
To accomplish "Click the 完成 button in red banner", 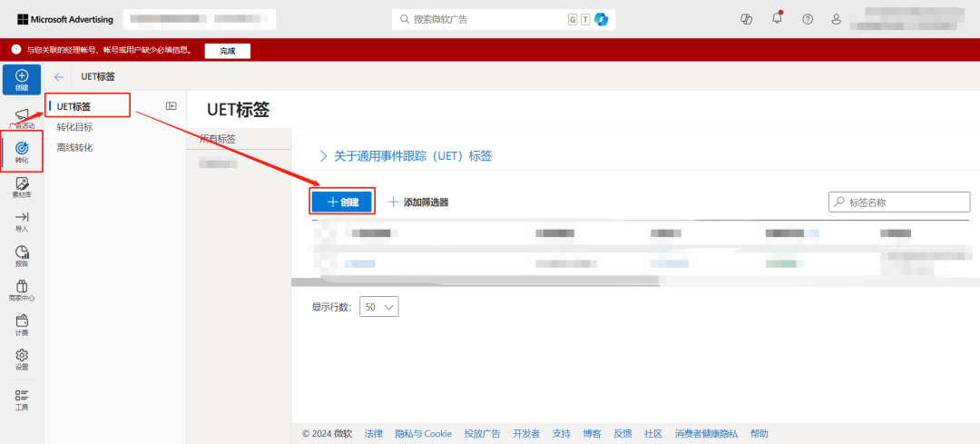I will point(228,51).
